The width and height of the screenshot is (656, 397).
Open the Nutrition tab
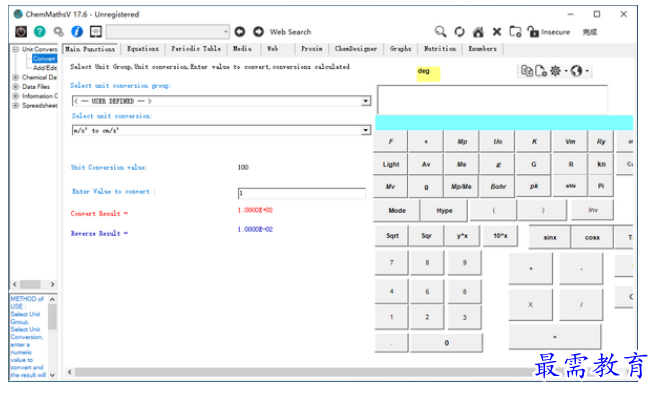[x=440, y=49]
